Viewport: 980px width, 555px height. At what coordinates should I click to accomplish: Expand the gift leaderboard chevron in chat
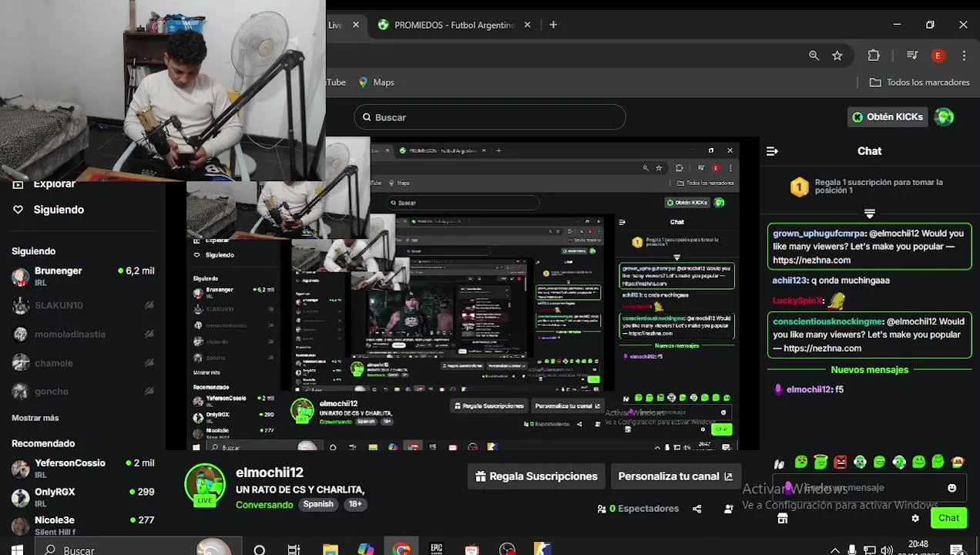point(870,214)
